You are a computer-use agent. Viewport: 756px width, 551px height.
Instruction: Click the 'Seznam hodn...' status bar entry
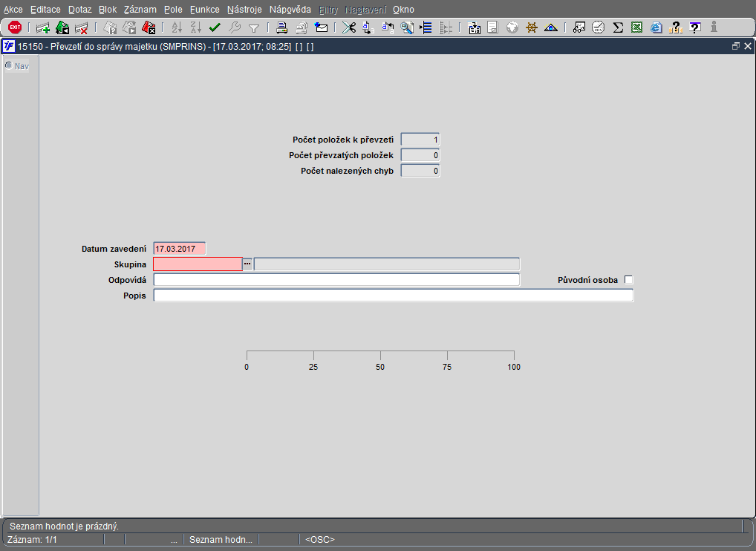pos(221,539)
